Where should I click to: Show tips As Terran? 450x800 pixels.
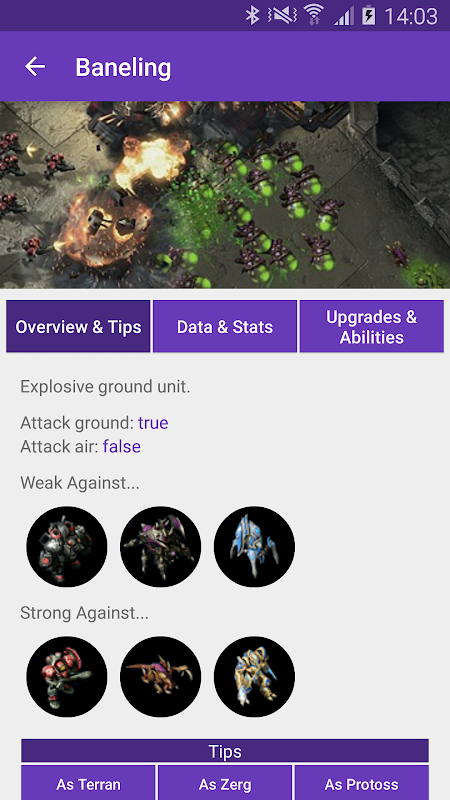[88, 783]
